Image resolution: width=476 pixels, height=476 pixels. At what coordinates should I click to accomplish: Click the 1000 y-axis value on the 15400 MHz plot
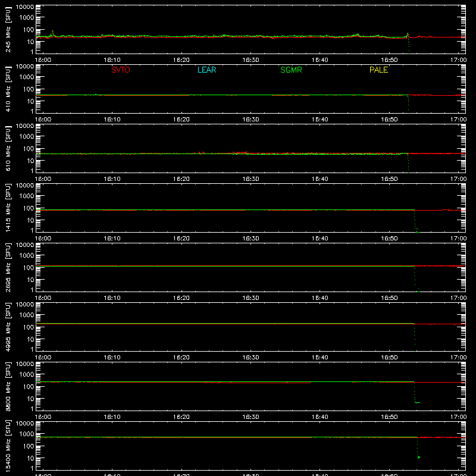(x=27, y=434)
